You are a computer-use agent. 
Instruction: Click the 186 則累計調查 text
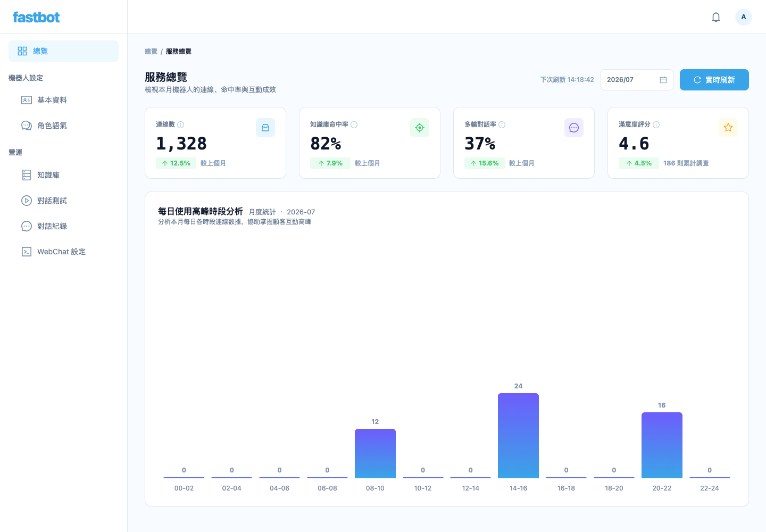(686, 163)
